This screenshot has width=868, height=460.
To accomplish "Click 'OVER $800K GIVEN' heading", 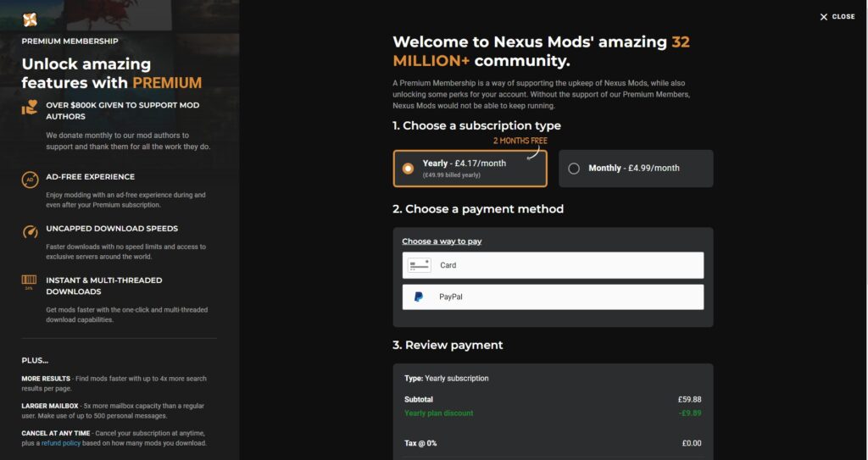I will pos(122,111).
